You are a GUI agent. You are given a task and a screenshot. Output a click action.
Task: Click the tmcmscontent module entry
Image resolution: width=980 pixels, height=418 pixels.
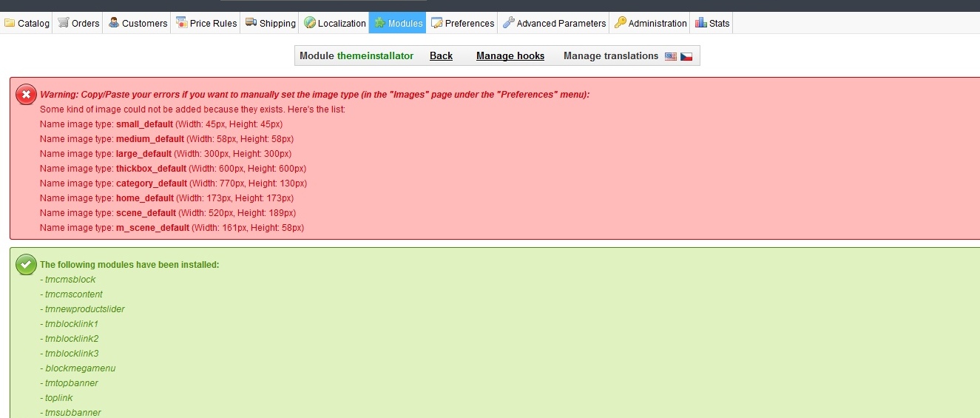click(72, 294)
